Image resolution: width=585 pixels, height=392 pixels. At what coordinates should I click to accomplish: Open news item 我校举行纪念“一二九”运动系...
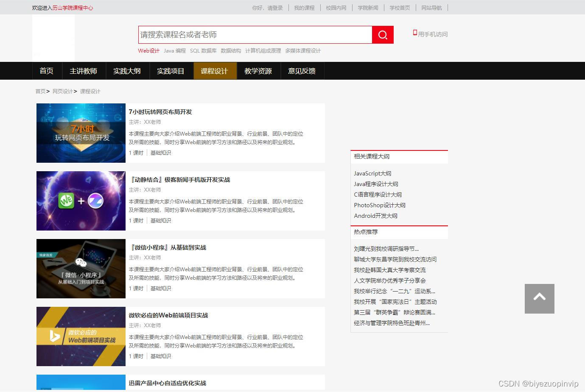point(395,291)
